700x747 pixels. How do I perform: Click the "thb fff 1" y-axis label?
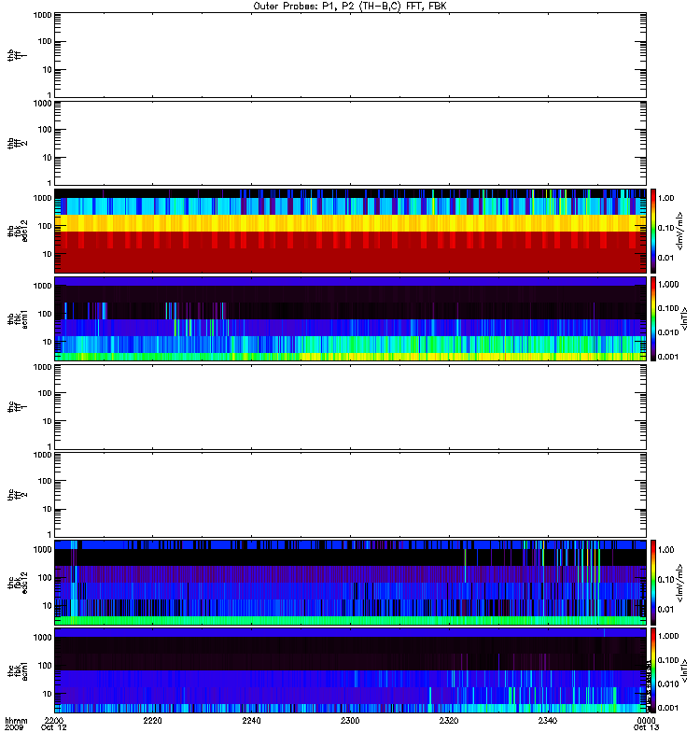(x=17, y=55)
